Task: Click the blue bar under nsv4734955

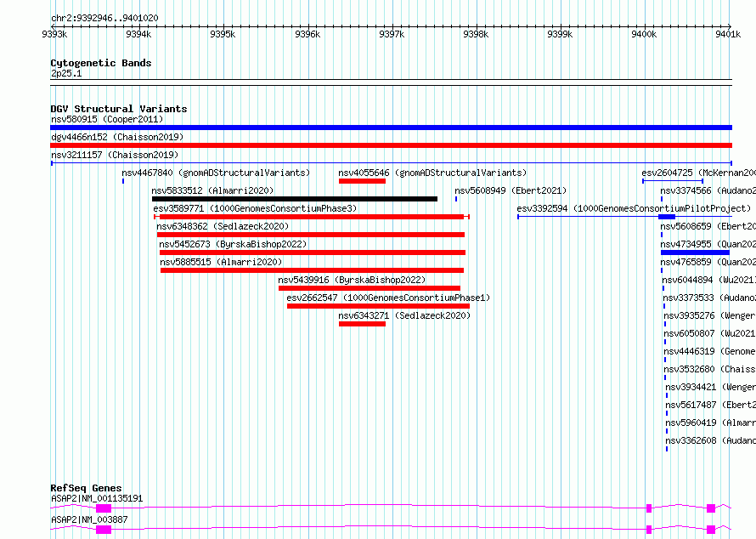Action: pyautogui.click(x=695, y=252)
